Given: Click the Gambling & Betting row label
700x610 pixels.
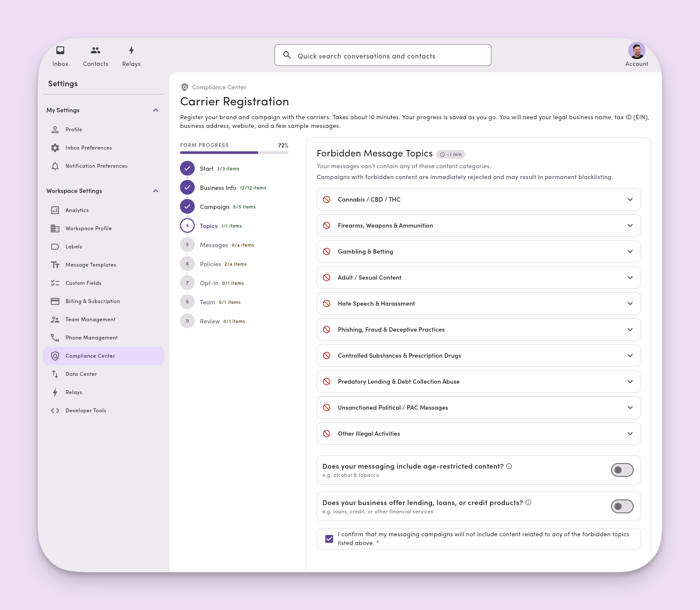Looking at the screenshot, I should tap(366, 251).
